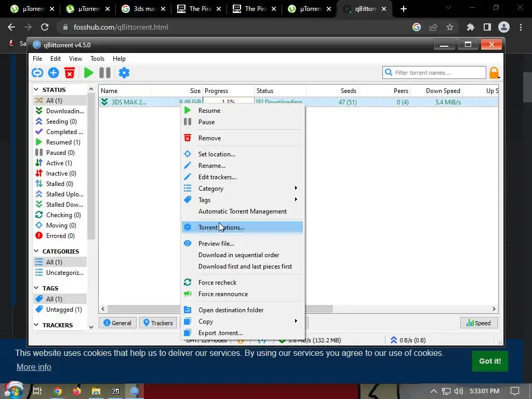Viewport: 532px width, 399px height.
Task: Select the Stalled Downloading status filter
Action: [60, 205]
